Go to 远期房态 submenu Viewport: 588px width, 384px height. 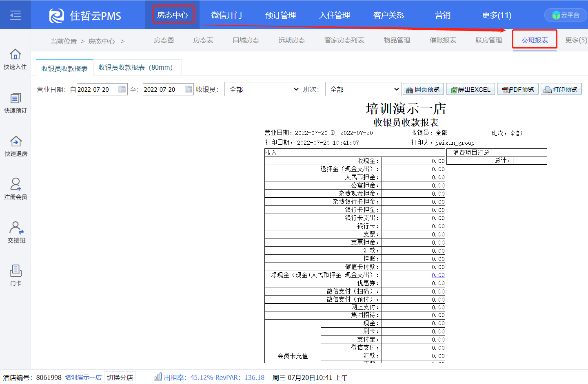tap(292, 40)
